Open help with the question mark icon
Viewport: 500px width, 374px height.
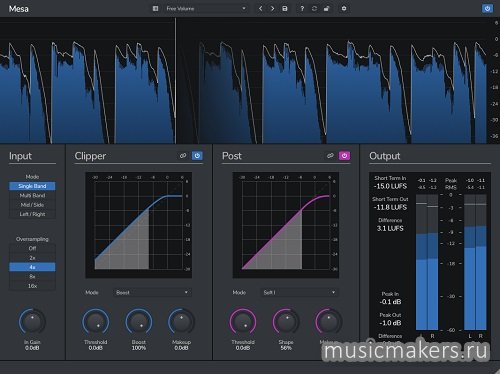click(302, 9)
